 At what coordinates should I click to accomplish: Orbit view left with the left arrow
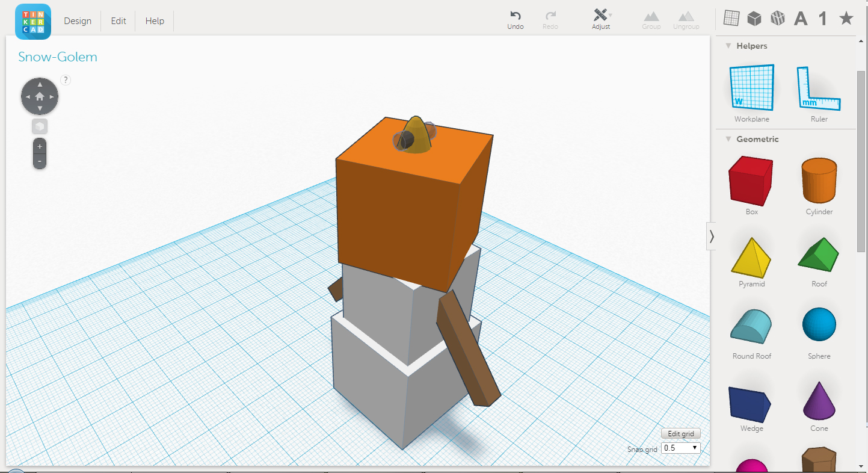pyautogui.click(x=27, y=96)
